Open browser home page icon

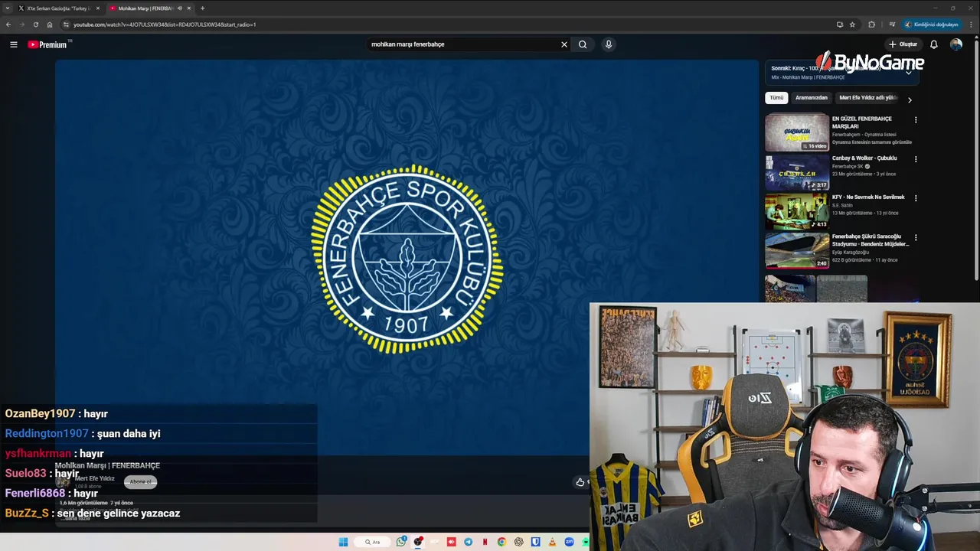coord(50,24)
